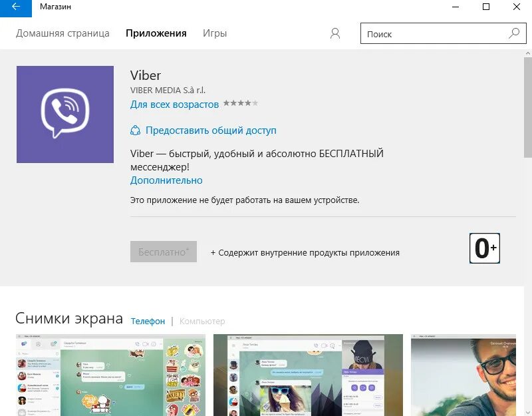Click the vertical scrollbar thumb
The width and height of the screenshot is (532, 416).
(528, 108)
